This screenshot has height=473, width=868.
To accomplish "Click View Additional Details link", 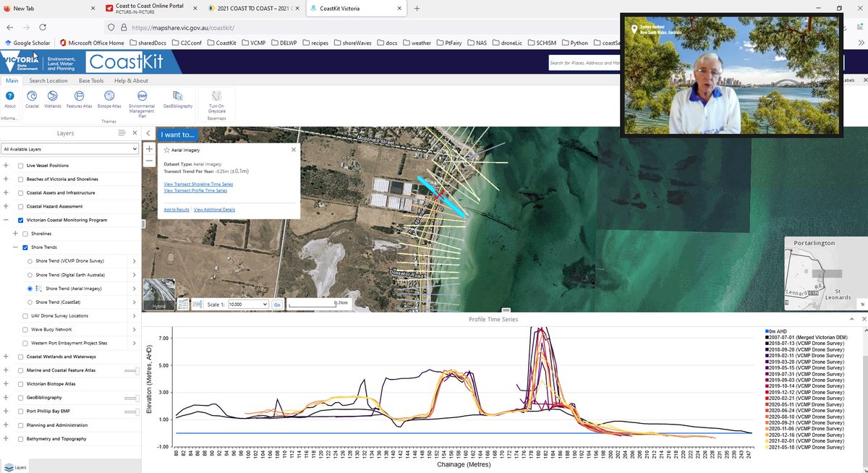I will [x=214, y=210].
